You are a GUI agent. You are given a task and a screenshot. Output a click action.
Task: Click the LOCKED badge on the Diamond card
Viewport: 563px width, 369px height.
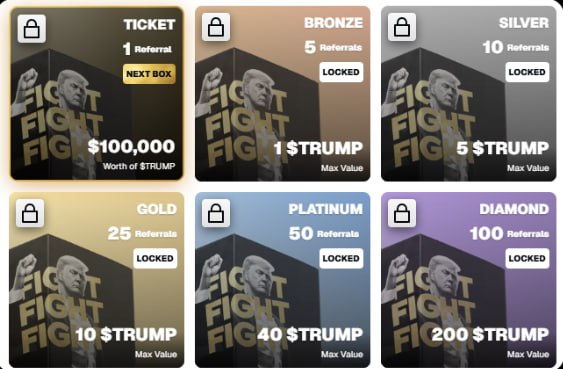coord(527,258)
